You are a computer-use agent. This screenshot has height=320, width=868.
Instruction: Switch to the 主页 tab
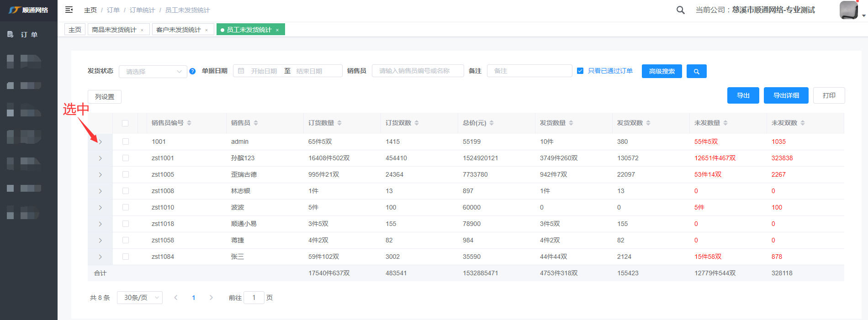click(75, 30)
